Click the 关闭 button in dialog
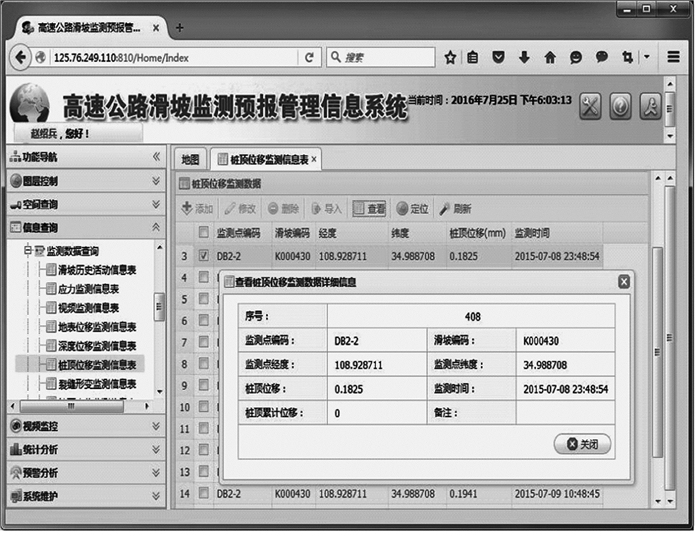 (582, 444)
